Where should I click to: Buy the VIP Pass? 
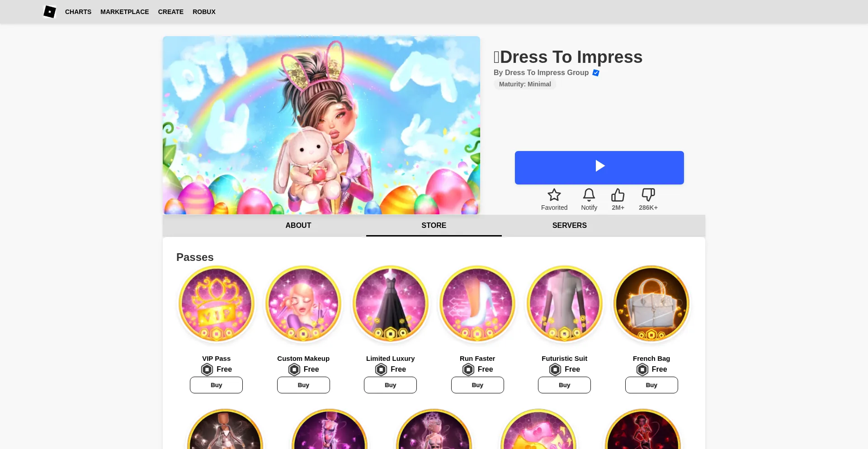coord(216,385)
